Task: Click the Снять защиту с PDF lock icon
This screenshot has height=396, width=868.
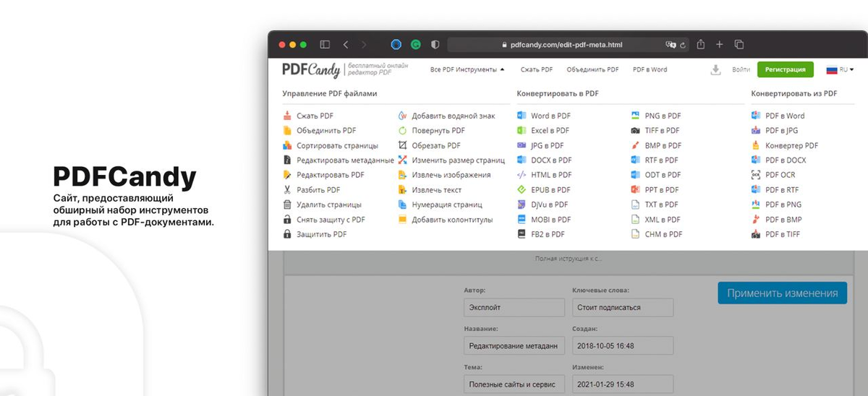Action: pos(287,220)
